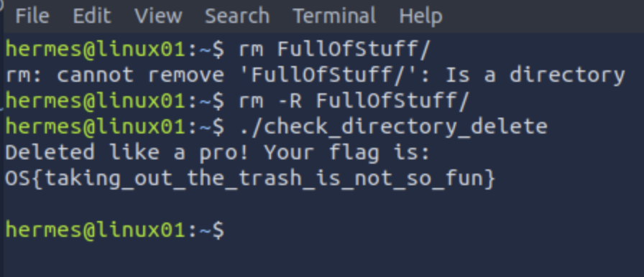The image size is (644, 277).
Task: Open the View menu
Action: coord(158,17)
